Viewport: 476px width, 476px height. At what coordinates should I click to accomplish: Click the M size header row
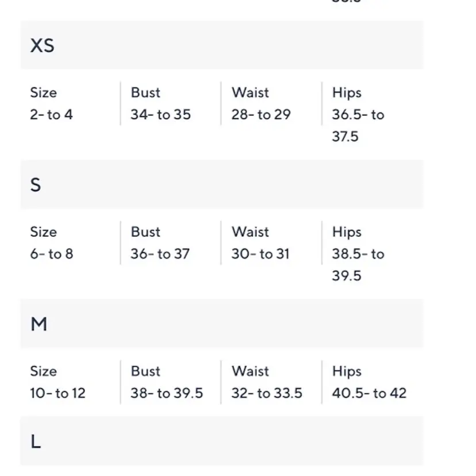(221, 324)
